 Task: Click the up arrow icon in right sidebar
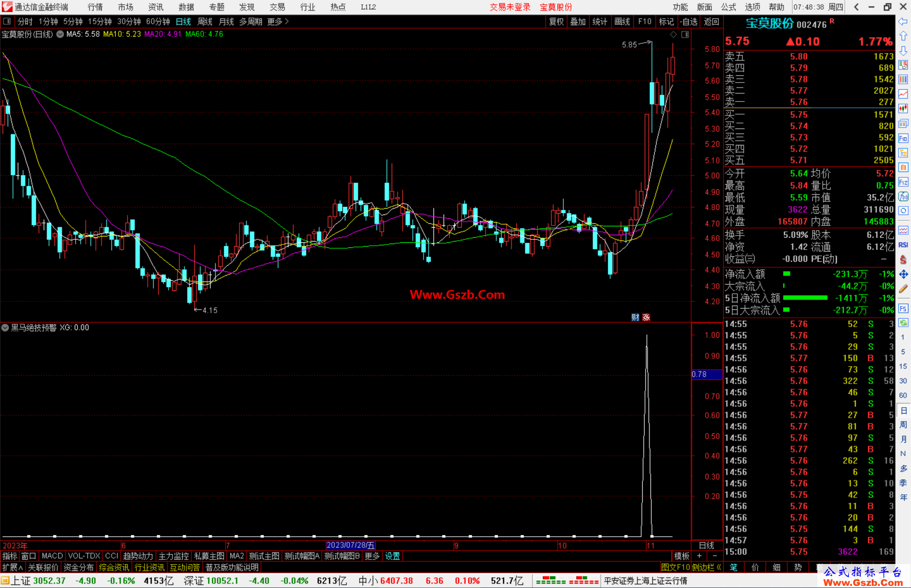903,36
